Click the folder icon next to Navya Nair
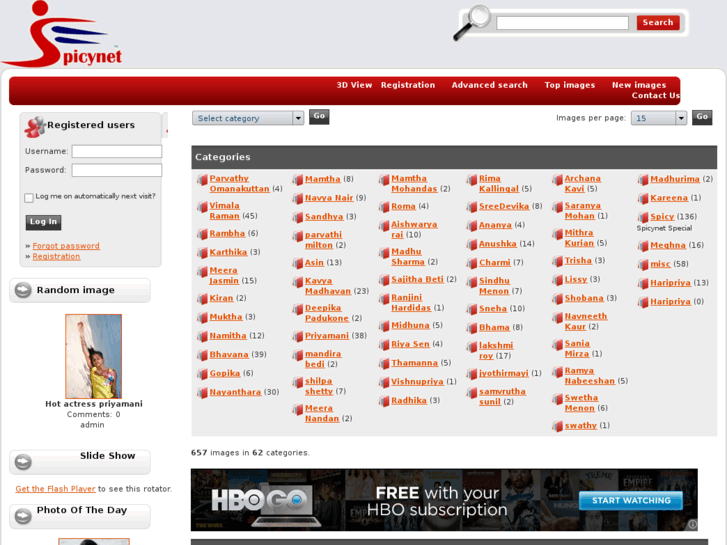727x545 pixels. pos(298,199)
